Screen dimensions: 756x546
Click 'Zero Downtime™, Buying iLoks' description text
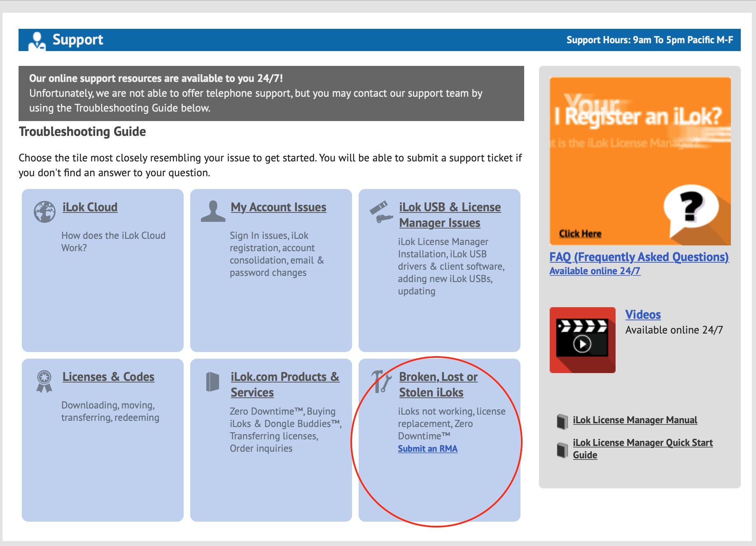[x=286, y=430]
